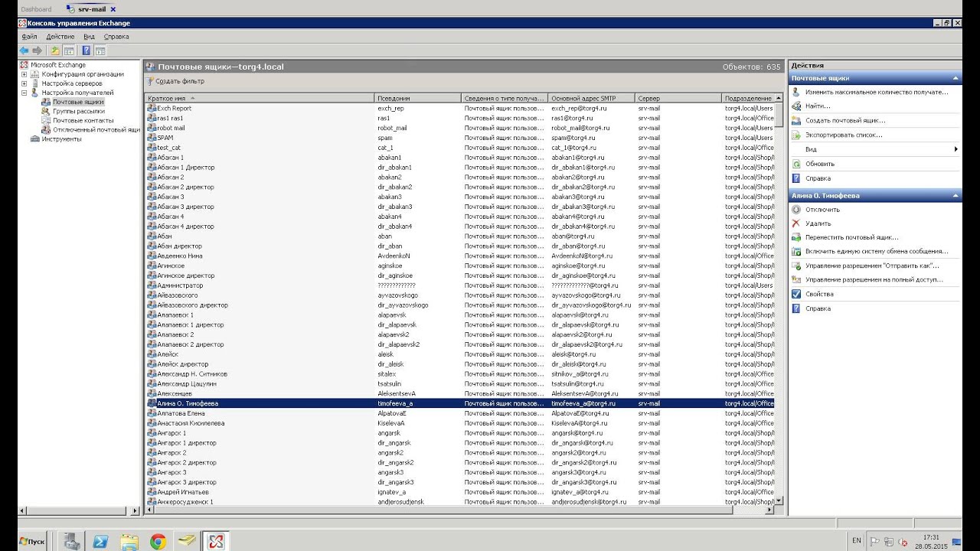Click Свойства in the actions pane
Screen dimensions: 980x551
(819, 294)
